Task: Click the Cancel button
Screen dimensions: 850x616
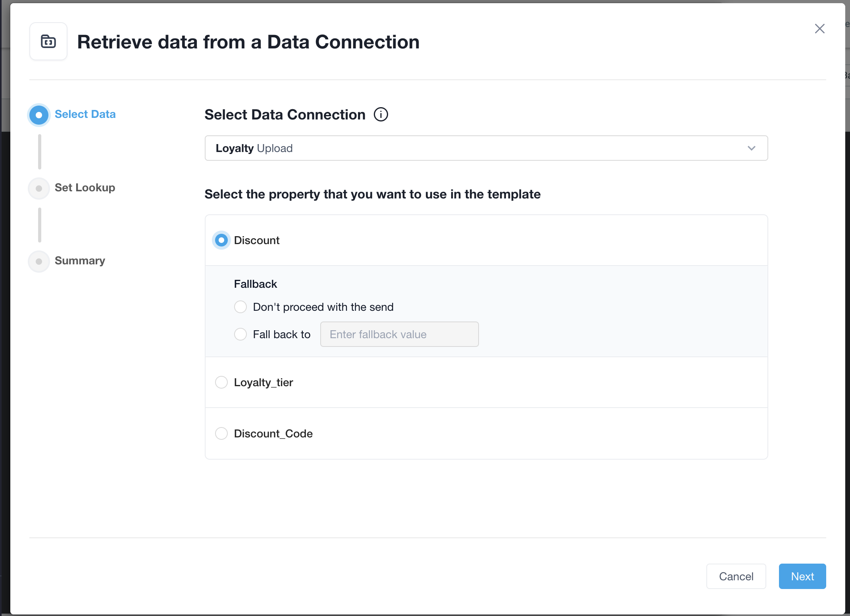Action: click(x=737, y=576)
